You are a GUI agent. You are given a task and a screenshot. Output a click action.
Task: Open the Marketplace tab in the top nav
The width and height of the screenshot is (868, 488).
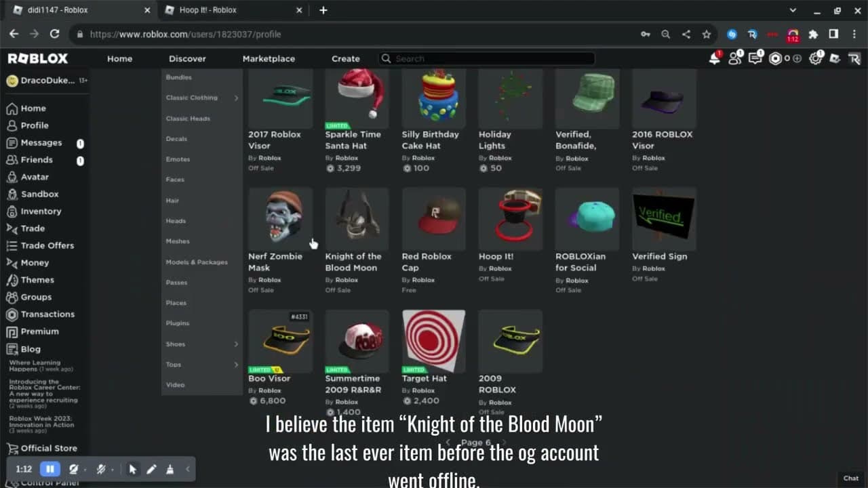(x=269, y=59)
